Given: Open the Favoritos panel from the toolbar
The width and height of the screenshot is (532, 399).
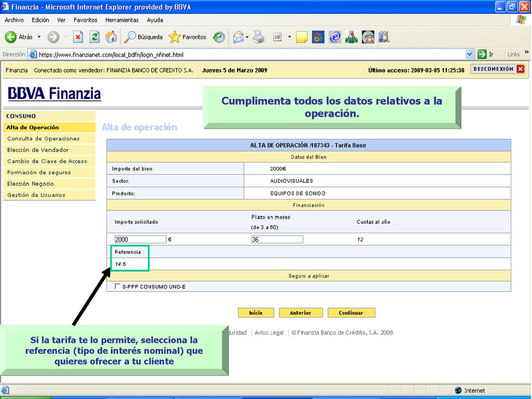Looking at the screenshot, I should tap(187, 37).
